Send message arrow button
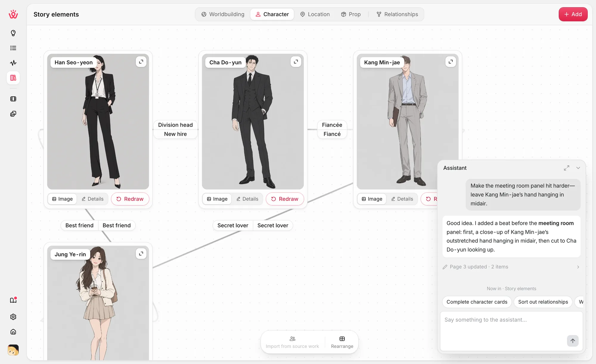This screenshot has height=364, width=596. [x=573, y=341]
